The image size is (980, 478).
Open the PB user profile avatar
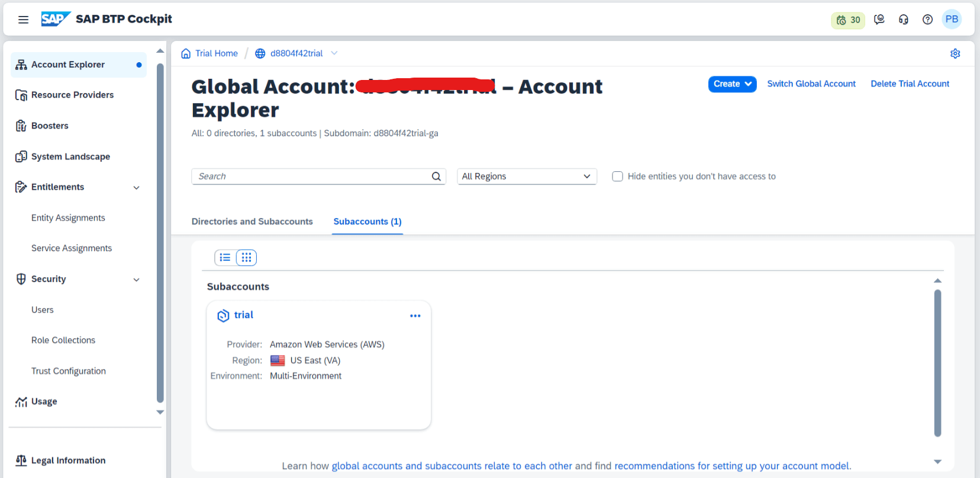point(952,20)
